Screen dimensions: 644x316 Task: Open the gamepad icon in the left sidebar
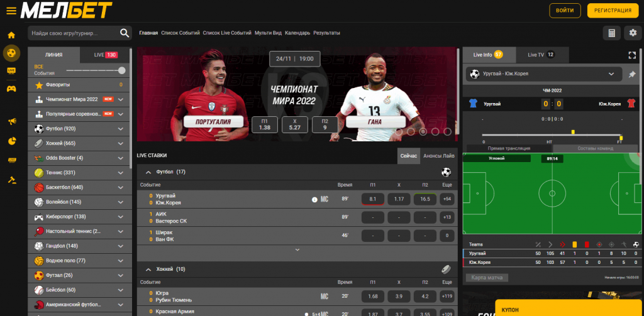(11, 89)
